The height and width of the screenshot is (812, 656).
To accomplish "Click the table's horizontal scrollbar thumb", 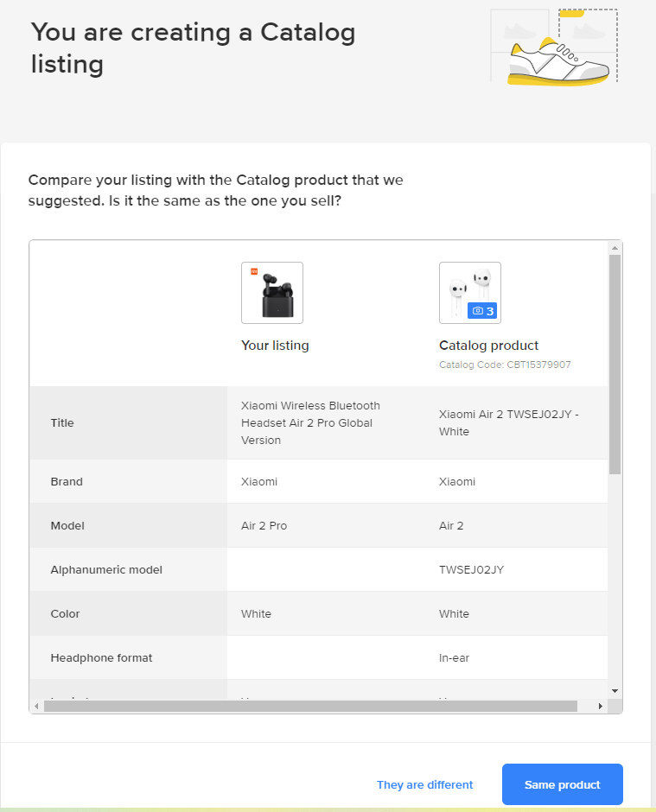I will pyautogui.click(x=311, y=706).
